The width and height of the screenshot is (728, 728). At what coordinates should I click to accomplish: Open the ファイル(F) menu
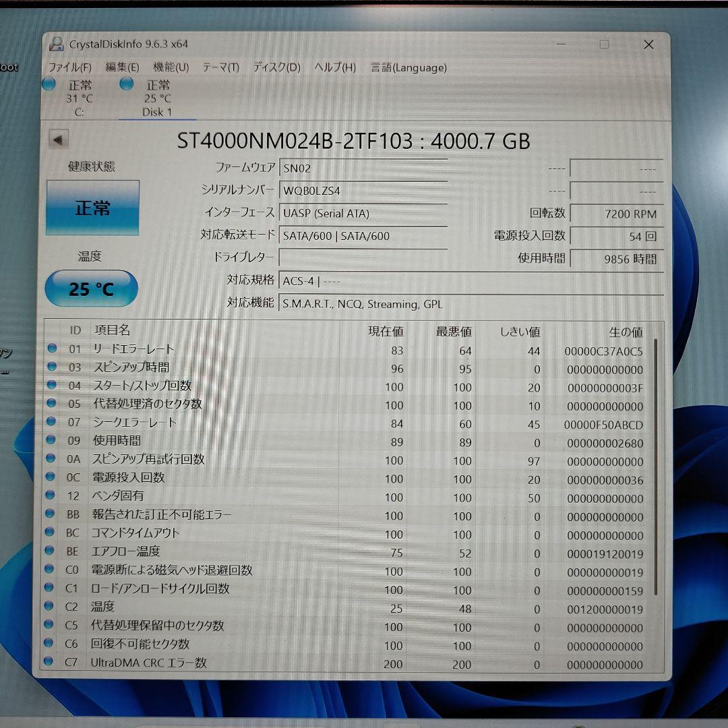click(70, 68)
